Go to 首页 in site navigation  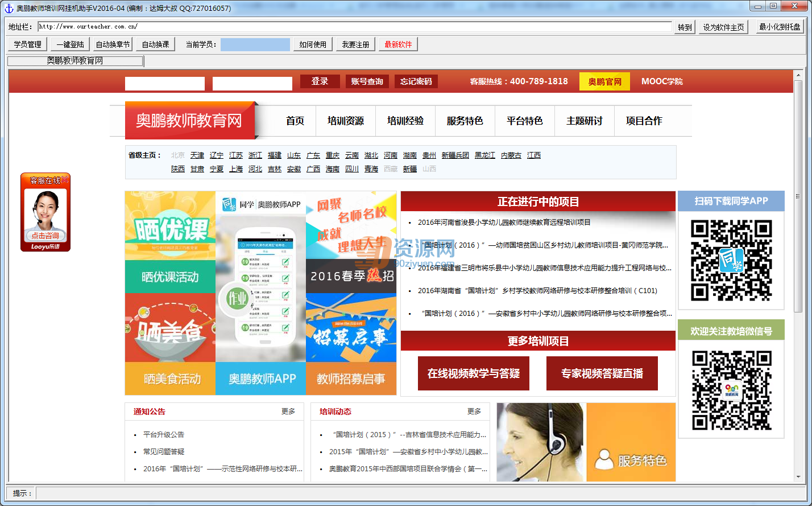tap(295, 121)
